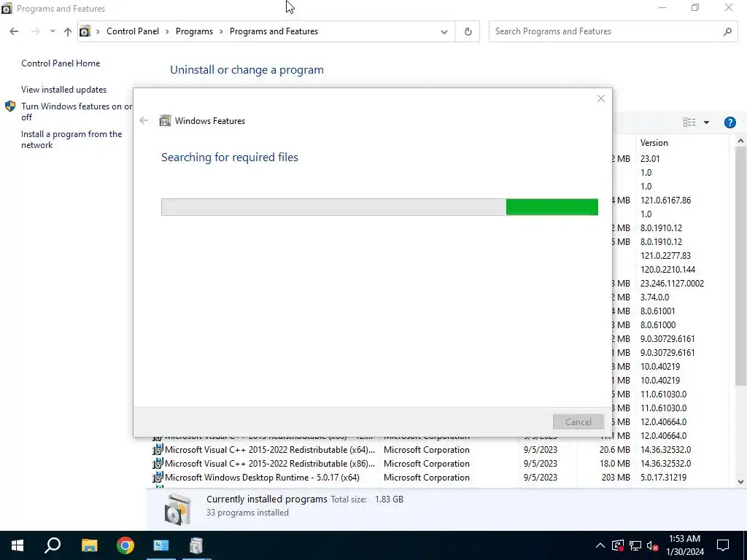Launch Google Chrome from taskbar
This screenshot has width=747, height=560.
[x=125, y=545]
